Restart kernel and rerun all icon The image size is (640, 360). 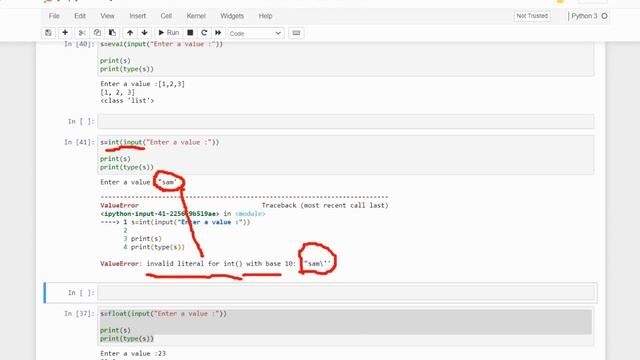coord(218,33)
